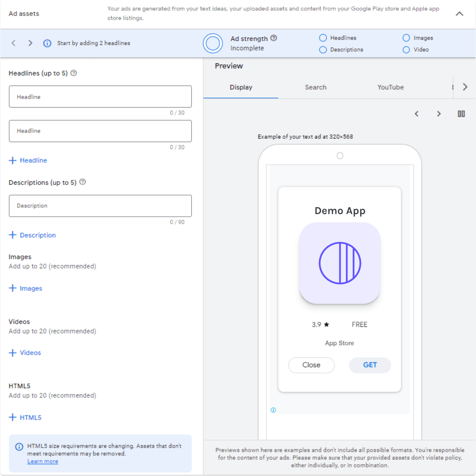The height and width of the screenshot is (476, 476).
Task: Select the Video status indicator
Action: pyautogui.click(x=406, y=49)
